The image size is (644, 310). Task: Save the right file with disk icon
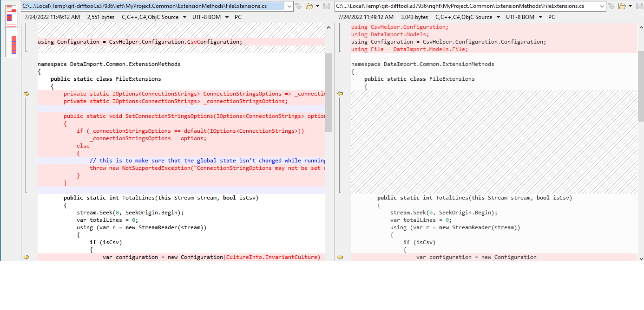click(x=640, y=6)
